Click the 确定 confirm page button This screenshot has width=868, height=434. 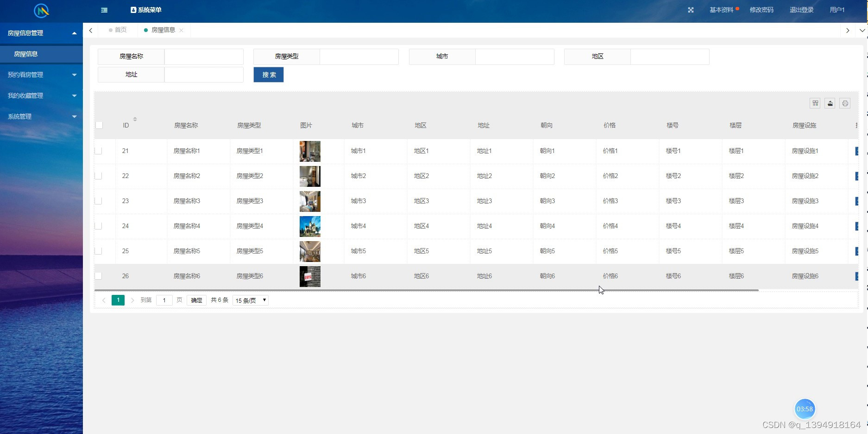tap(196, 300)
